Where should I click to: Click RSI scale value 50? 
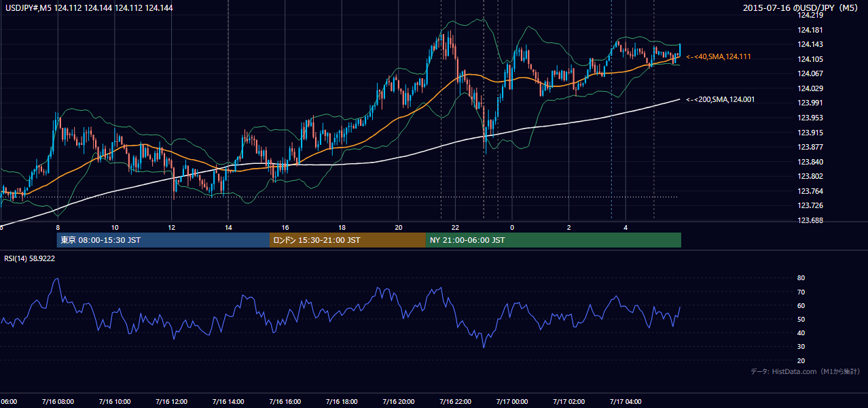[801, 320]
